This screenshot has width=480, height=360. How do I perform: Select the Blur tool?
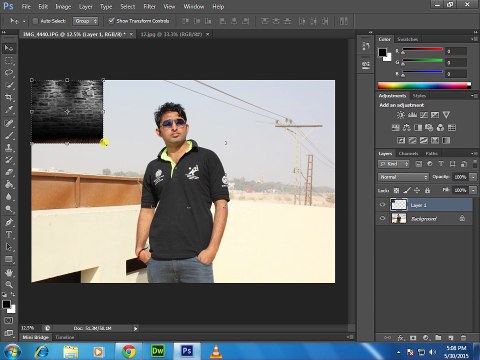[9, 197]
